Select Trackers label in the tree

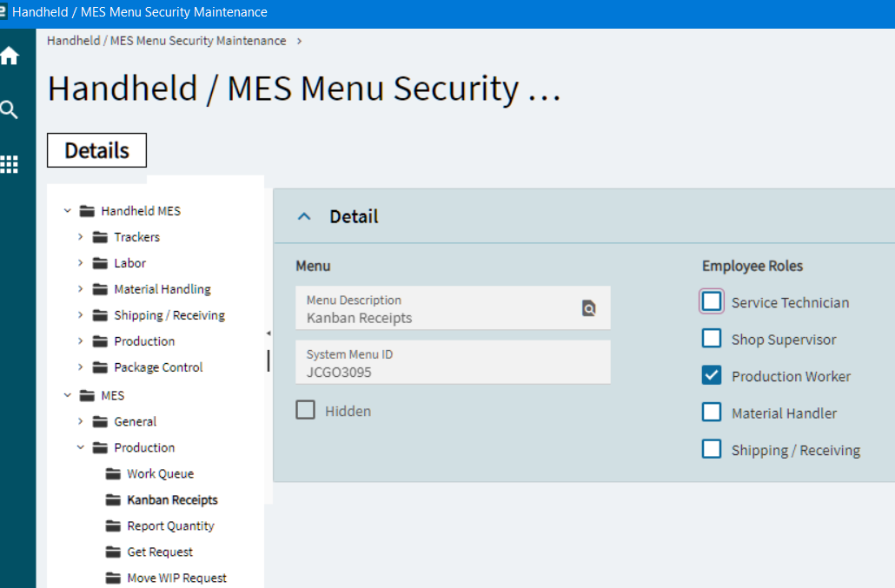click(x=137, y=237)
